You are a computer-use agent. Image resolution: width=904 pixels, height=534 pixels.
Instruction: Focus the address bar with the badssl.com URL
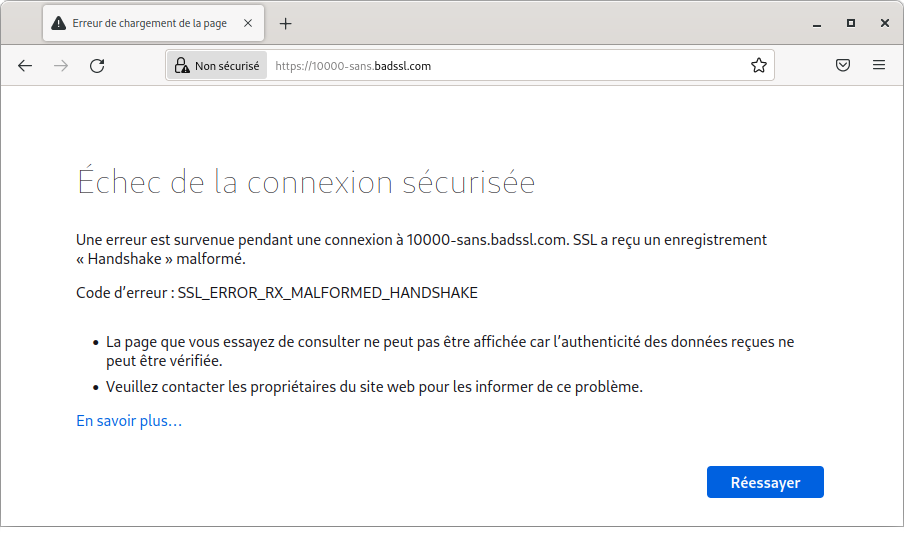pos(500,66)
